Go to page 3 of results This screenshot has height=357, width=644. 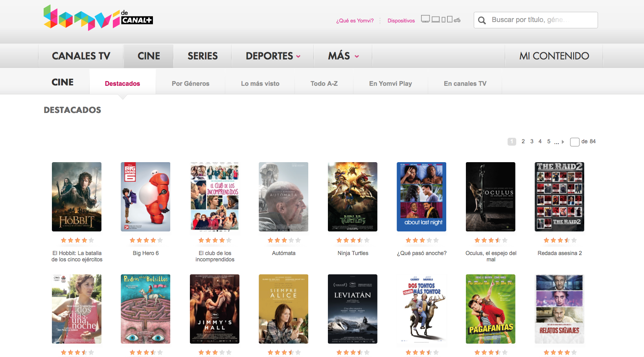pyautogui.click(x=532, y=141)
